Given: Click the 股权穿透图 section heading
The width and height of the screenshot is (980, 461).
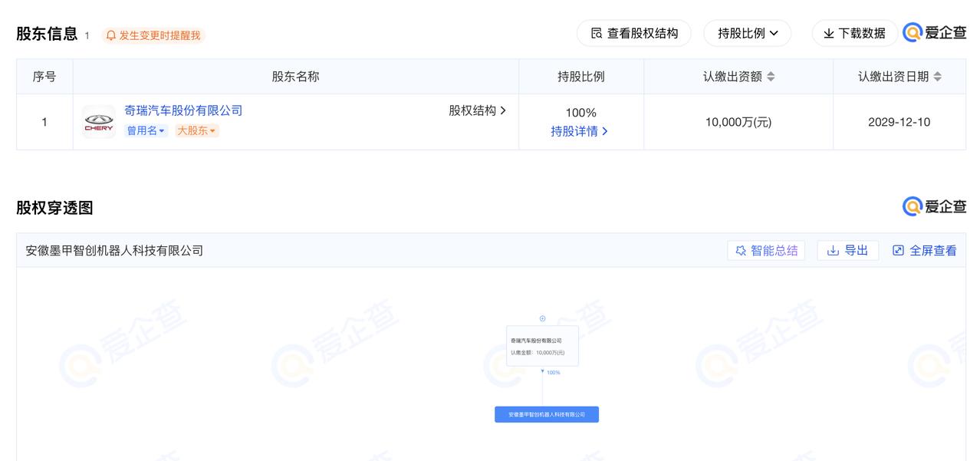Looking at the screenshot, I should pos(54,208).
